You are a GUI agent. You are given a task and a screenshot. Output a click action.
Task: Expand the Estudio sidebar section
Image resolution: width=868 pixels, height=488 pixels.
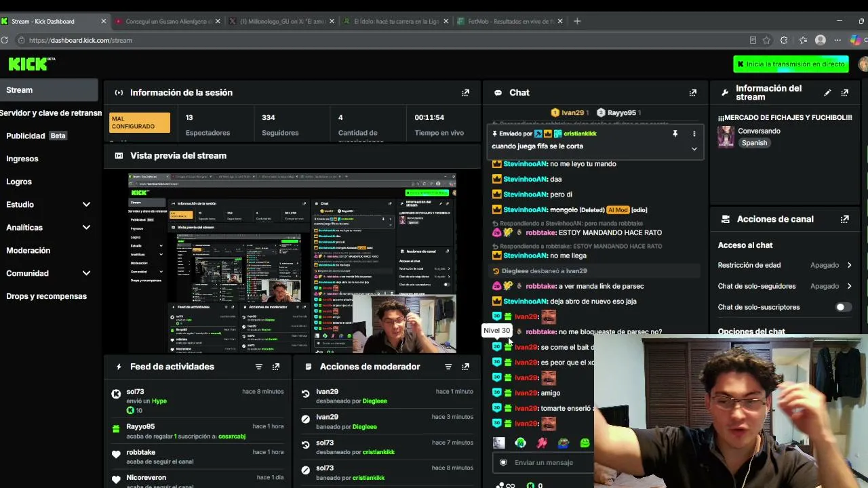coord(86,205)
